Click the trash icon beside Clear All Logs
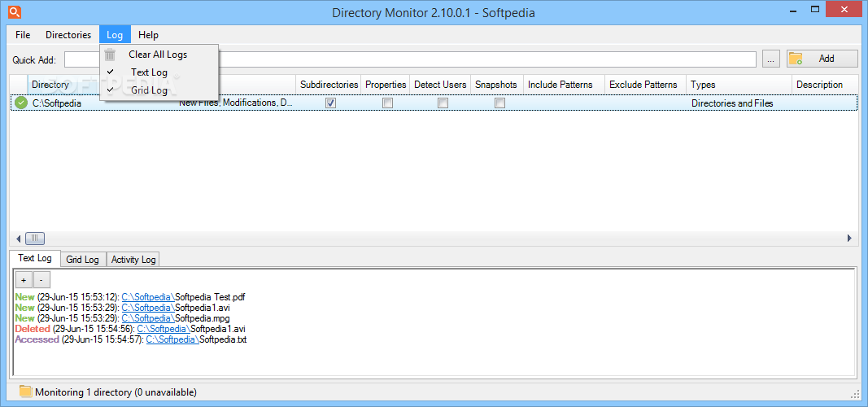 pyautogui.click(x=110, y=55)
